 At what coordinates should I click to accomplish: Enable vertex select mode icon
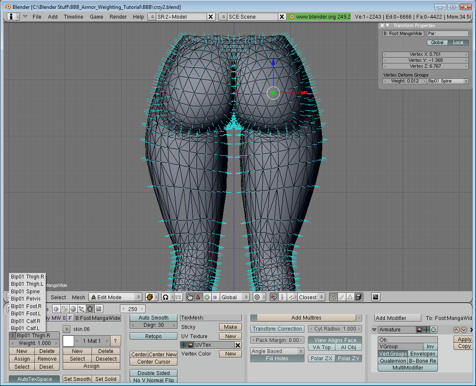tap(333, 297)
